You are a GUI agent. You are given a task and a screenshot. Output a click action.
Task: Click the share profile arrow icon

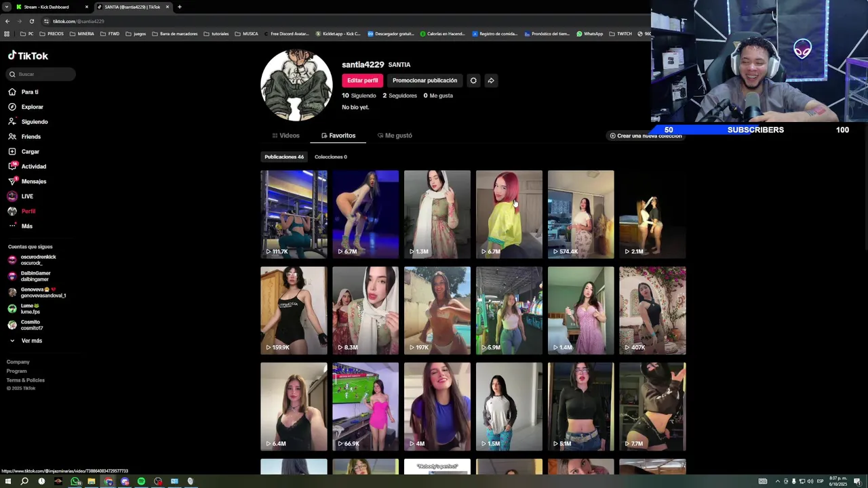pyautogui.click(x=491, y=81)
